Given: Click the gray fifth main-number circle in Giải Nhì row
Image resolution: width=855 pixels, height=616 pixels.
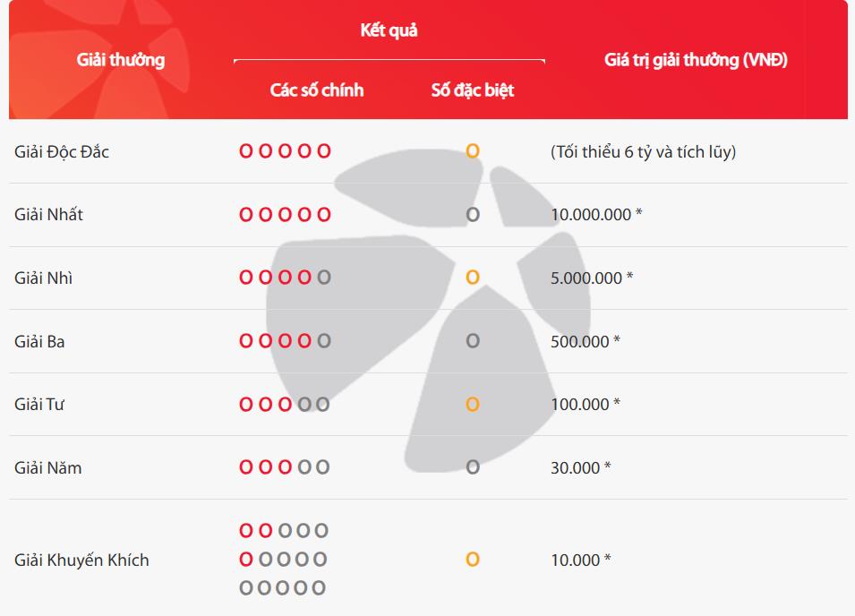Looking at the screenshot, I should pos(324,278).
